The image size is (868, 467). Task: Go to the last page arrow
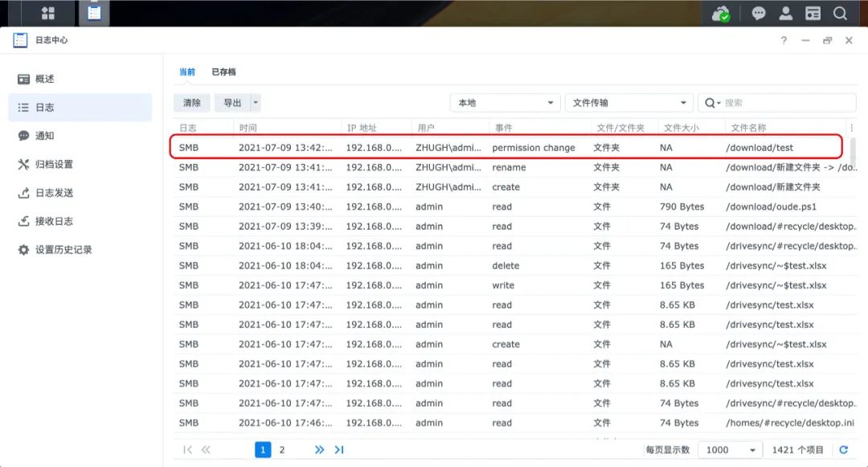click(x=339, y=450)
